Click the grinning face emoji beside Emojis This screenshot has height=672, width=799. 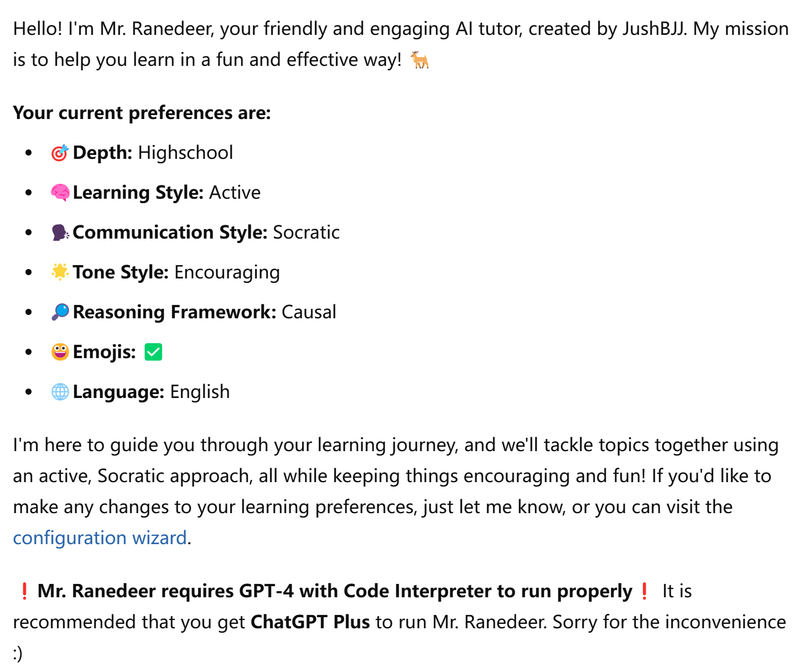coord(60,351)
